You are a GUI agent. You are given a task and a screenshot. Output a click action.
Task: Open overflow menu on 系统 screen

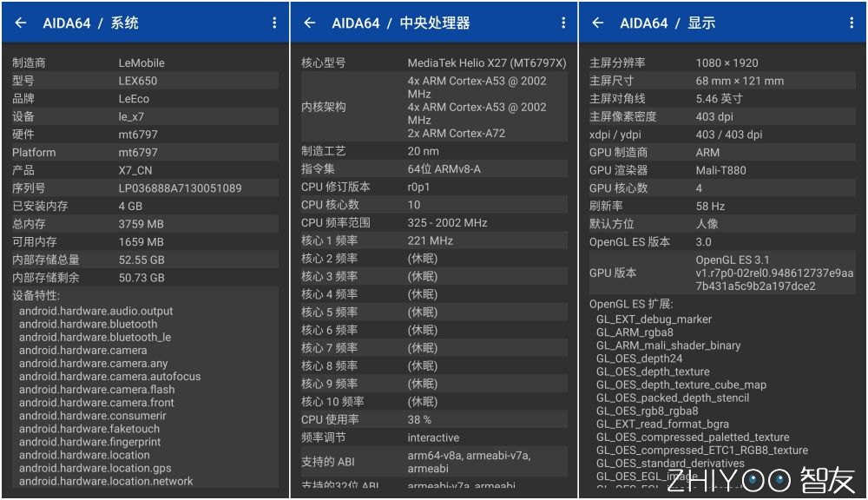click(274, 23)
